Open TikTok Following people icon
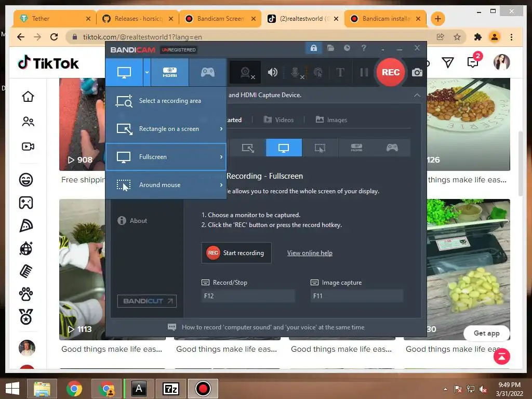The image size is (532, 399). pos(28,122)
